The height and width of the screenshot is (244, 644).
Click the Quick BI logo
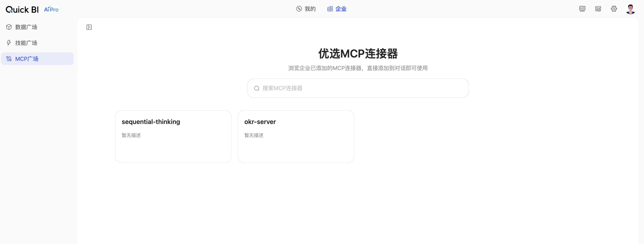click(x=22, y=9)
